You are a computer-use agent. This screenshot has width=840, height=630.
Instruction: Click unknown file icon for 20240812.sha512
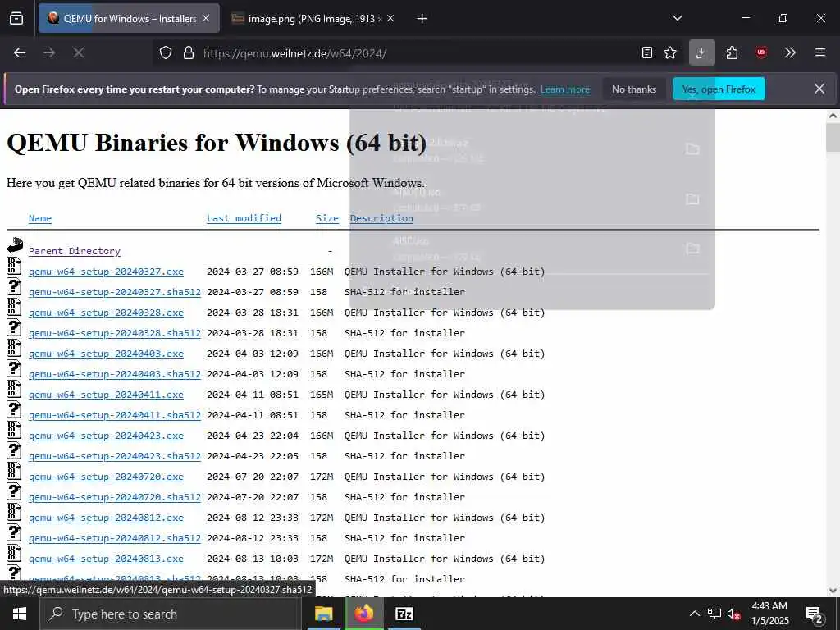(x=14, y=533)
